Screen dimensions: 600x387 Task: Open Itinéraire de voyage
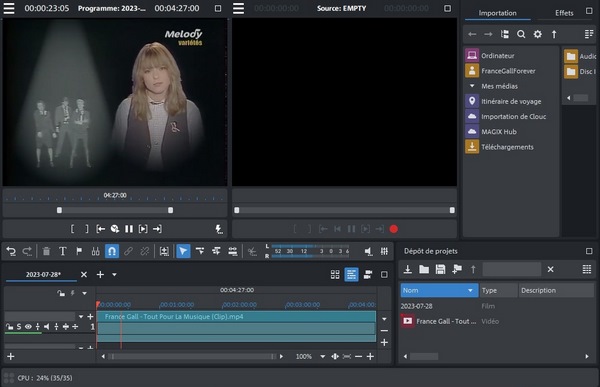click(511, 101)
